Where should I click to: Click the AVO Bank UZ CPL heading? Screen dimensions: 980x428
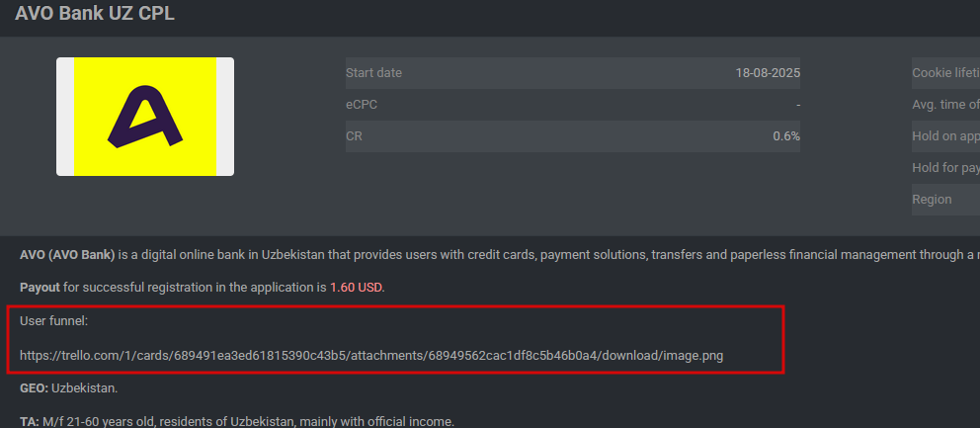click(95, 15)
